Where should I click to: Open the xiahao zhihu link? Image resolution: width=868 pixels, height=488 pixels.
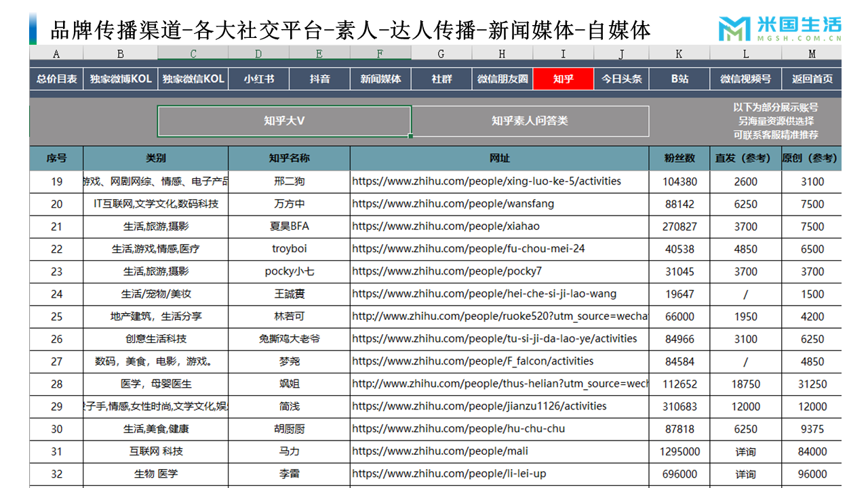[x=446, y=226]
